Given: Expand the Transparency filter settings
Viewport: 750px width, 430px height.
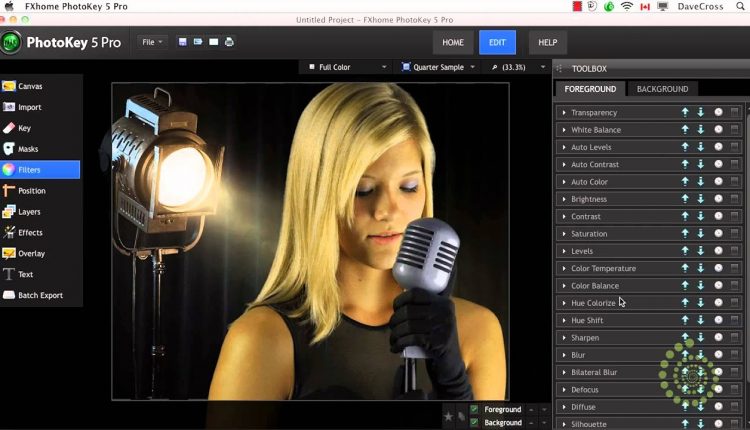Looking at the screenshot, I should point(564,112).
